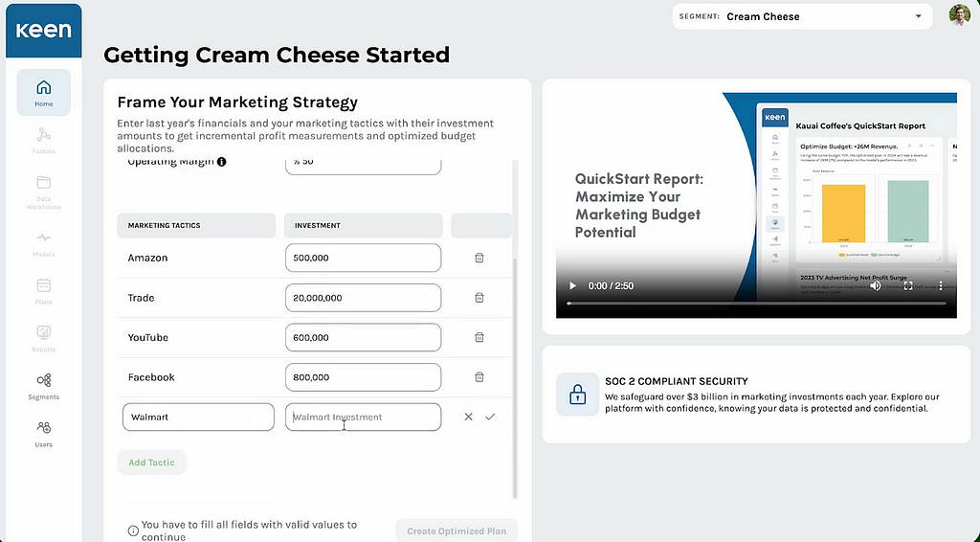Viewport: 980px width, 542px height.
Task: Click the info icon beside validation message
Action: point(133,531)
